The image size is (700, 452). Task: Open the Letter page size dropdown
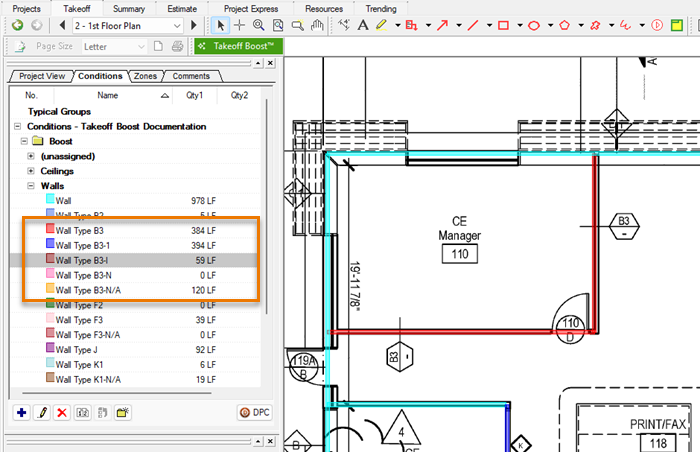pyautogui.click(x=140, y=46)
